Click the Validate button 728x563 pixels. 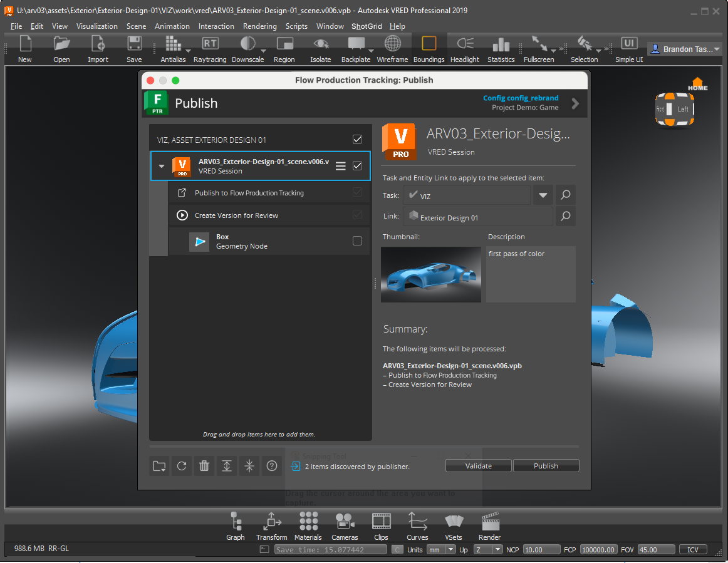(x=478, y=465)
